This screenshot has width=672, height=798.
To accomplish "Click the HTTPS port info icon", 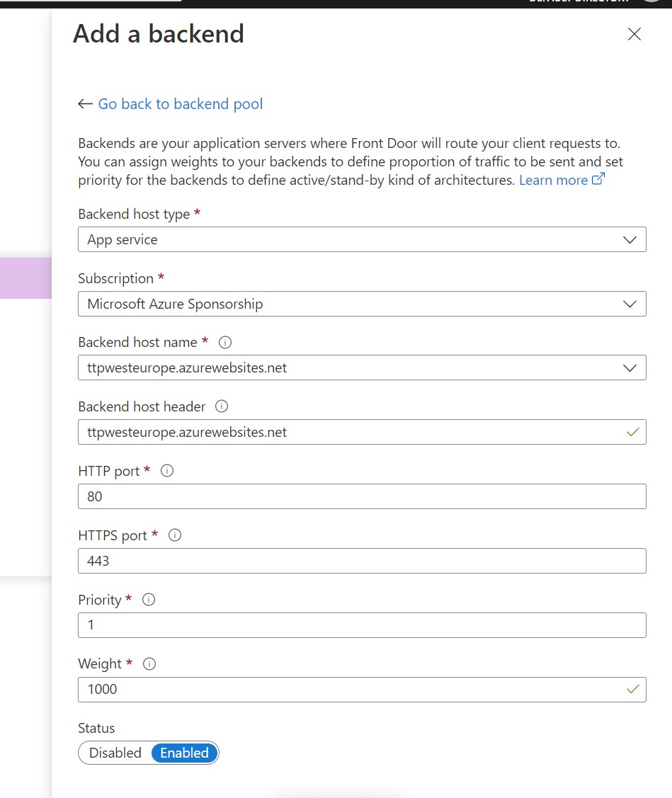I will coord(175,535).
